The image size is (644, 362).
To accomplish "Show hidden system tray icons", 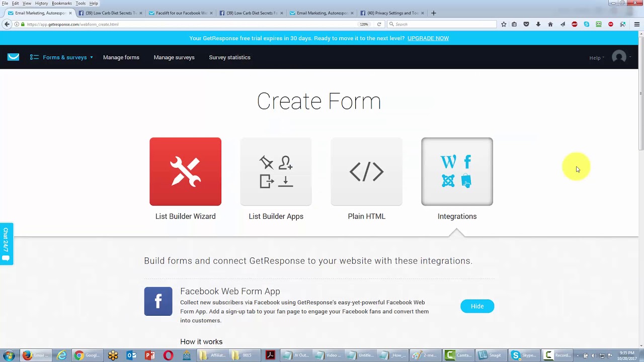I will [577, 355].
